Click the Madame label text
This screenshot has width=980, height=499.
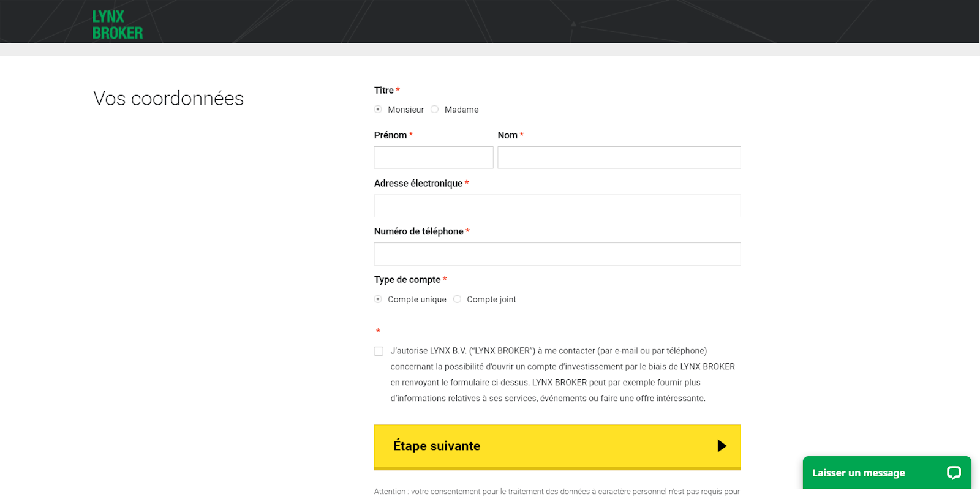[462, 110]
